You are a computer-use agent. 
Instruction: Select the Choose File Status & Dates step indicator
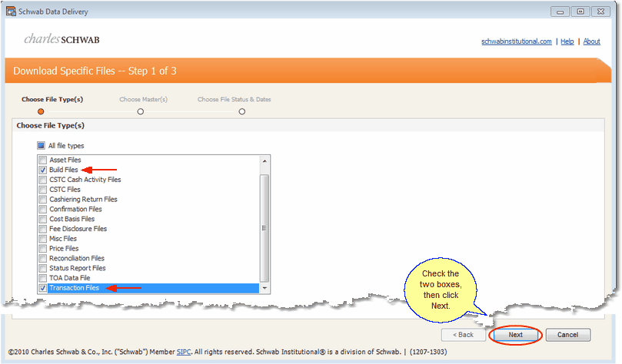pyautogui.click(x=242, y=111)
